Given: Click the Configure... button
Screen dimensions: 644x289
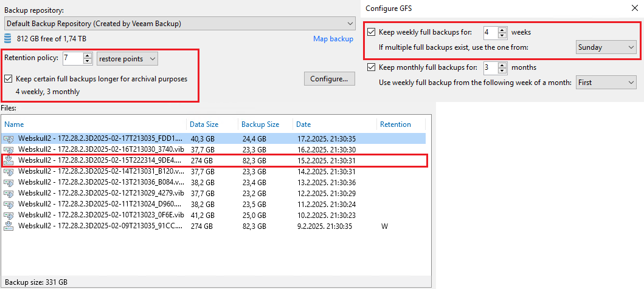Looking at the screenshot, I should point(330,79).
